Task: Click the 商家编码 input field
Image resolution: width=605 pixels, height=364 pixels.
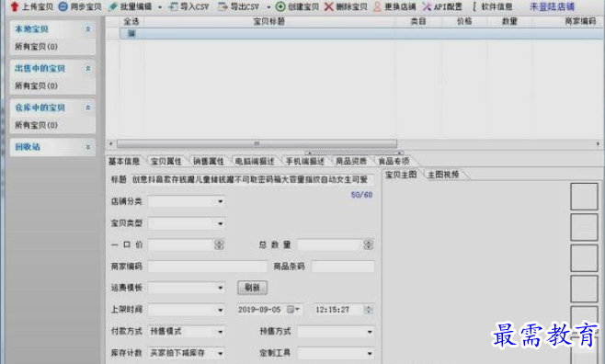Action: pyautogui.click(x=208, y=267)
